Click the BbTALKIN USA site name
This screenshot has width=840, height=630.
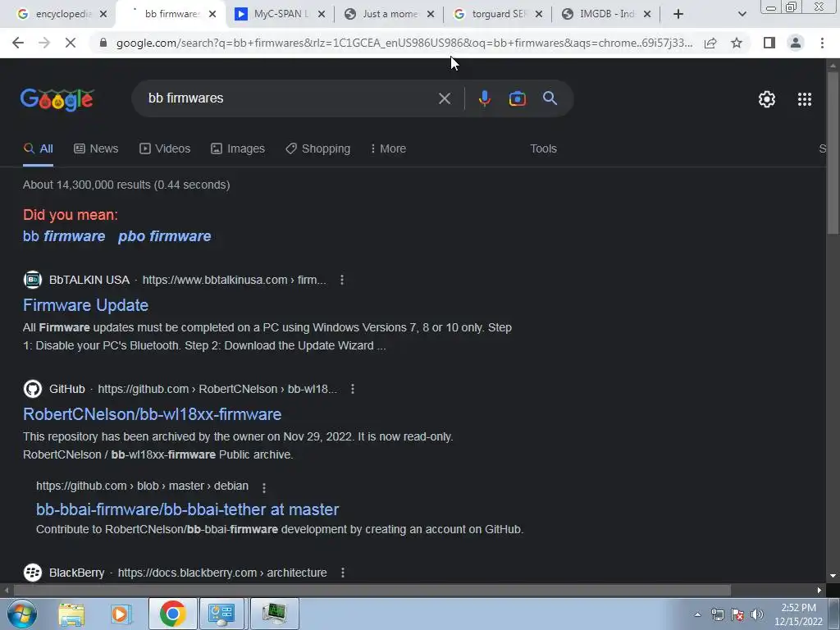[x=89, y=280]
